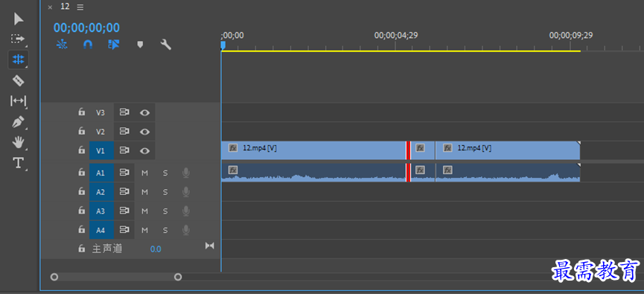The image size is (644, 294).
Task: Select the Razor tool
Action: [18, 80]
